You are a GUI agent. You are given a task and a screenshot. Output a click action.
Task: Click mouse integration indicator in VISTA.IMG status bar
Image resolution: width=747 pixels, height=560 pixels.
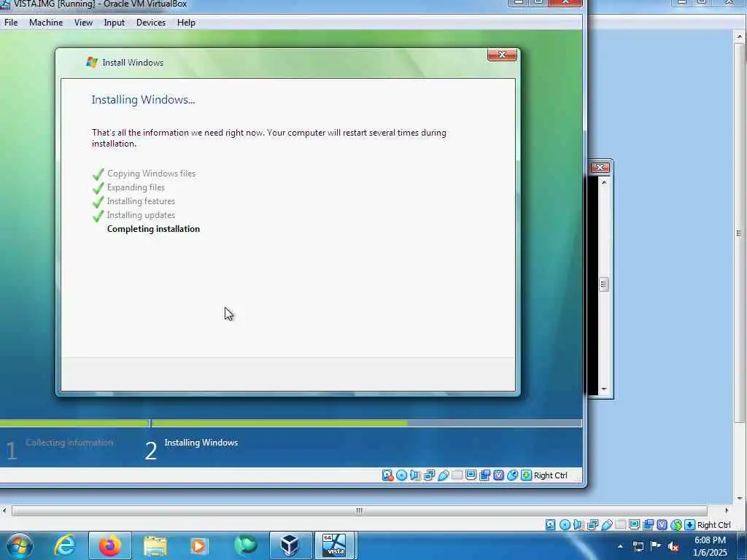[x=513, y=475]
